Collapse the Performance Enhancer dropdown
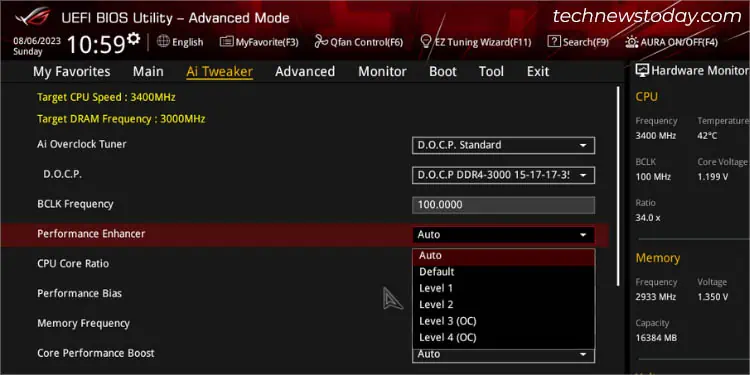 point(503,235)
